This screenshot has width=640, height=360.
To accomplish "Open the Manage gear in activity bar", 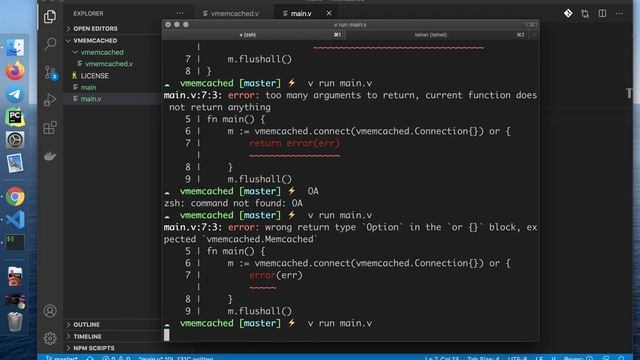I will click(50, 338).
